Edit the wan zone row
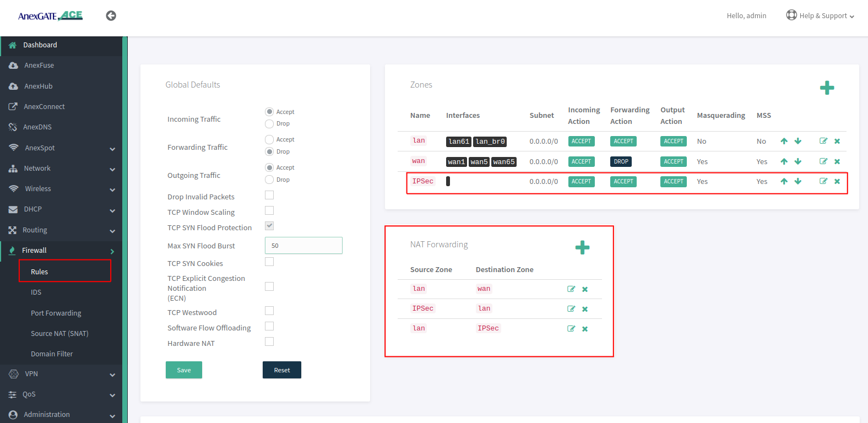868x423 pixels. click(823, 161)
